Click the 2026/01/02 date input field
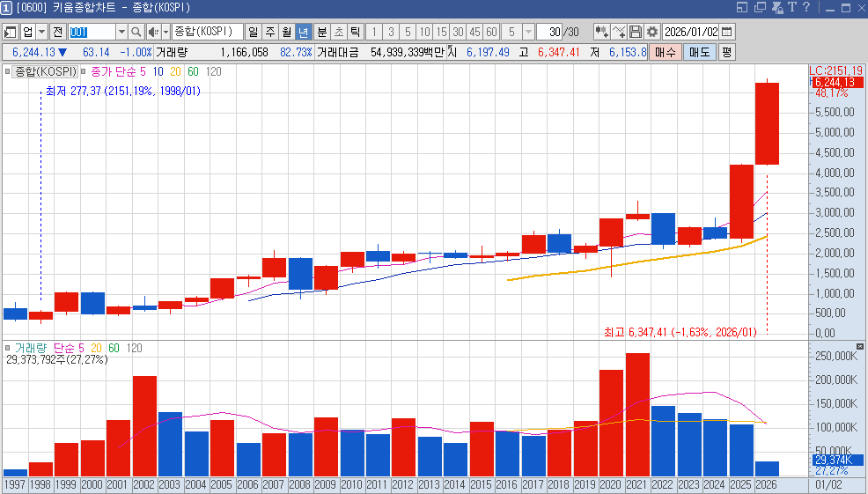 (x=691, y=32)
